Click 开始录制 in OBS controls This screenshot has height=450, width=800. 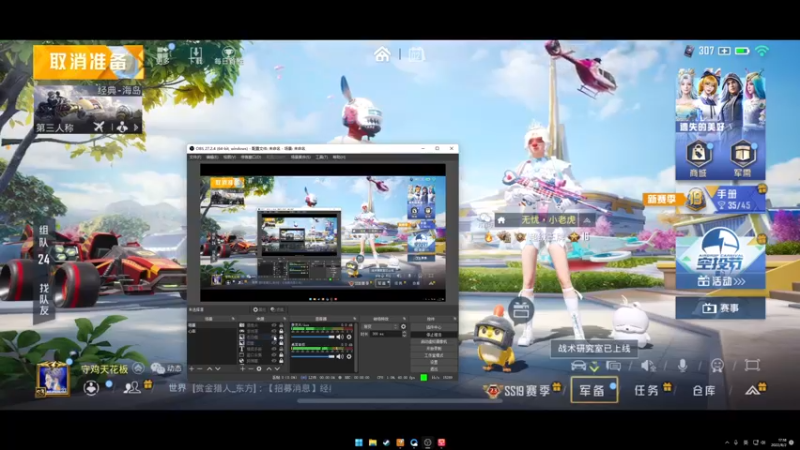click(434, 348)
